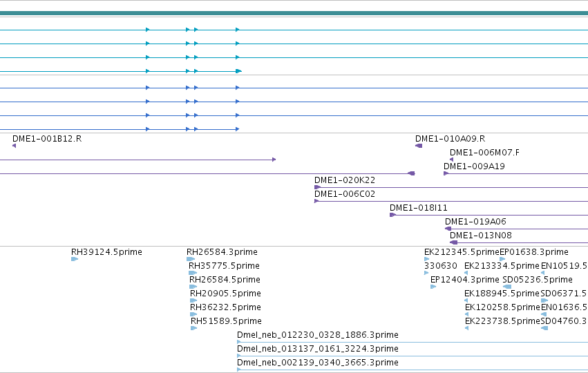Screen dimensions: 588x373
Task: Select the SD05236.5prime label
Action: pos(538,280)
